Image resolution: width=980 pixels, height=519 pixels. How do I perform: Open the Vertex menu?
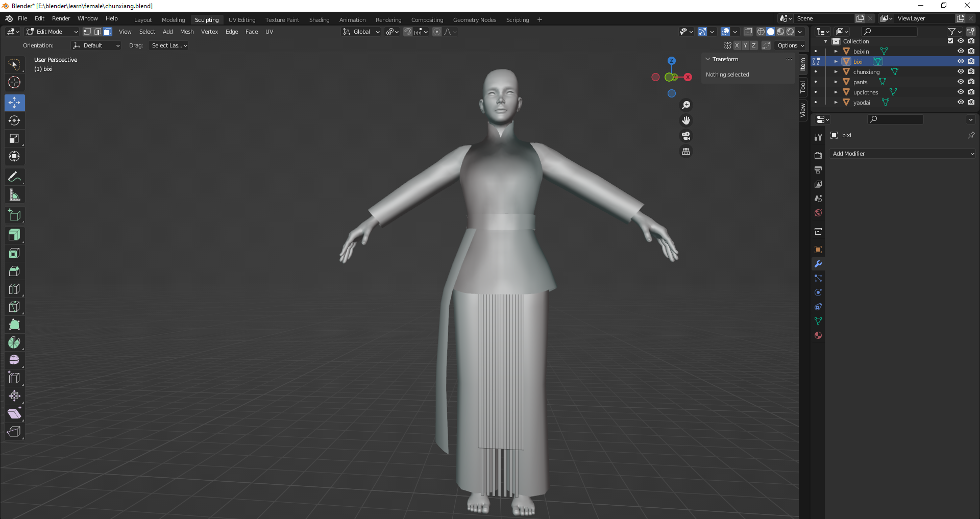click(209, 32)
